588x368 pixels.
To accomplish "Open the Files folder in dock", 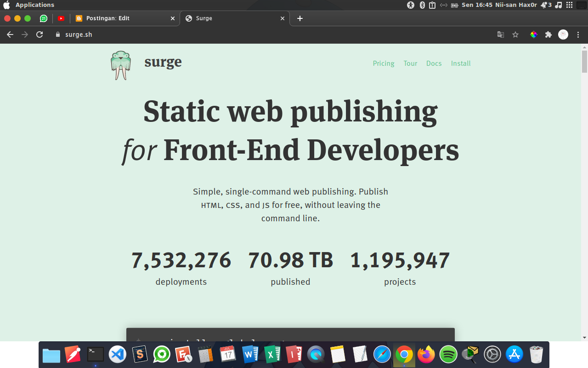I will pyautogui.click(x=51, y=355).
